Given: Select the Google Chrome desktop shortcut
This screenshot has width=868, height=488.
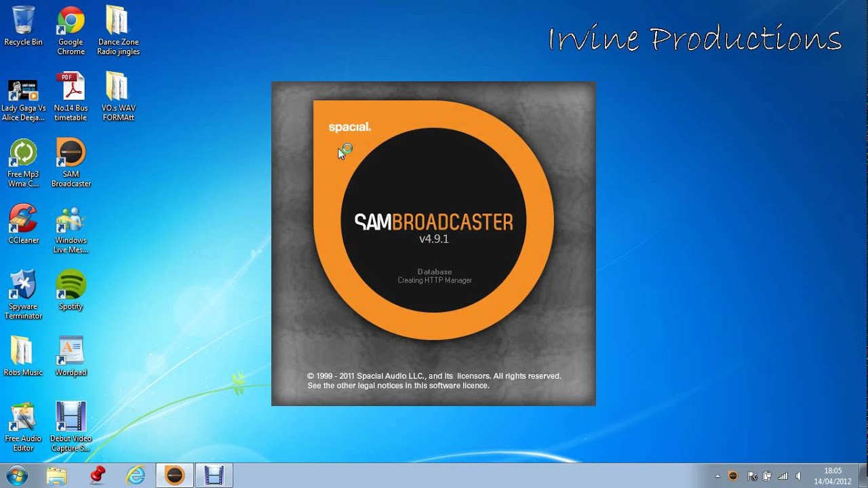Looking at the screenshot, I should point(71,30).
